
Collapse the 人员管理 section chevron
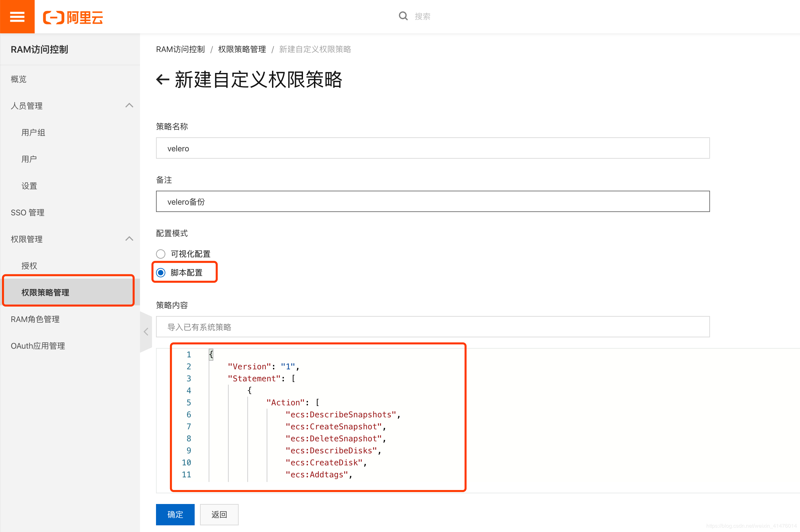point(129,106)
